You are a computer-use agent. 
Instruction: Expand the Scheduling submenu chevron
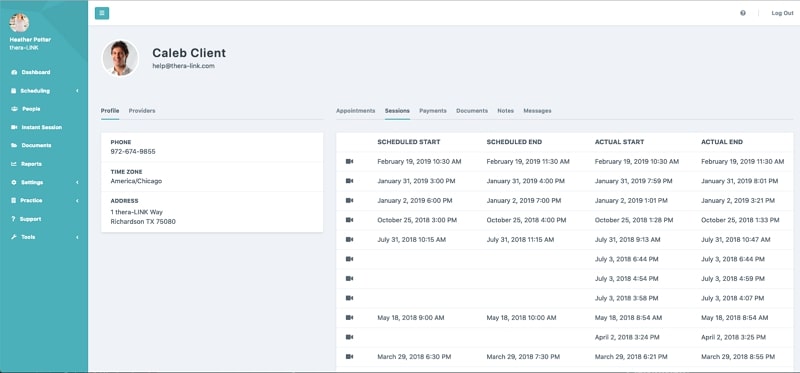(78, 91)
